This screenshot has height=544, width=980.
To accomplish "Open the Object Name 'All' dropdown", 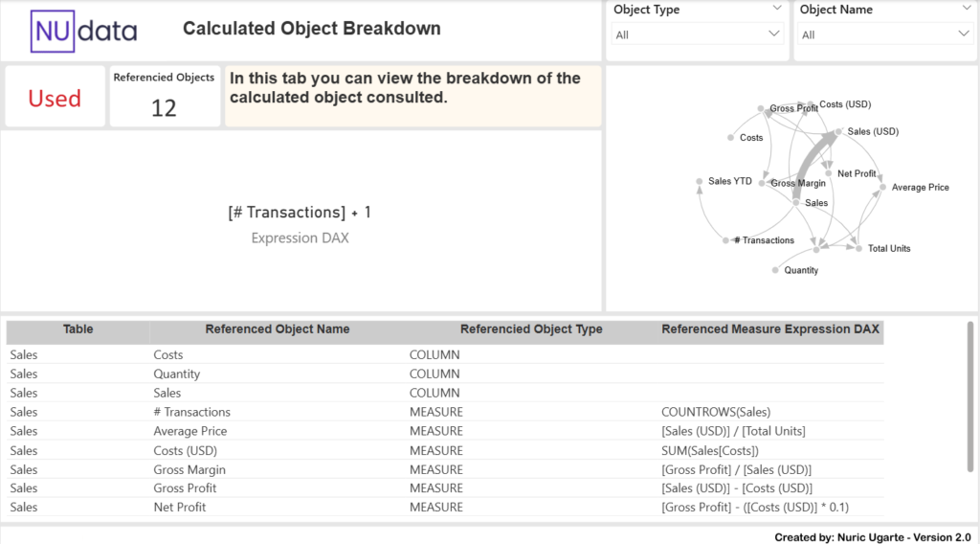I will coord(885,34).
